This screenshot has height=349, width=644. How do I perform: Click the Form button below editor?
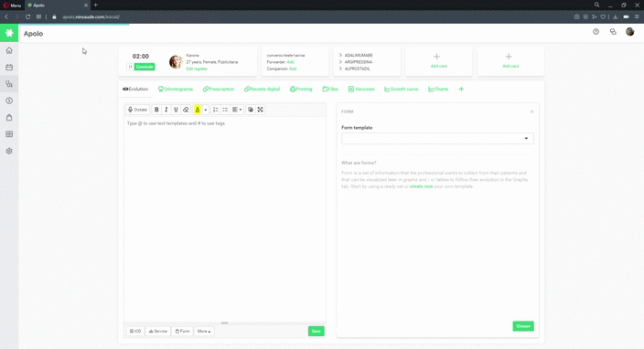pyautogui.click(x=182, y=331)
